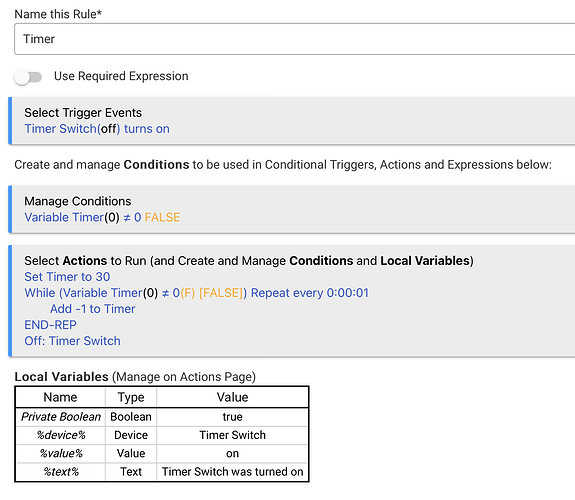Image resolution: width=575 pixels, height=500 pixels.
Task: Open the Select Actions to Run section
Action: point(249,260)
